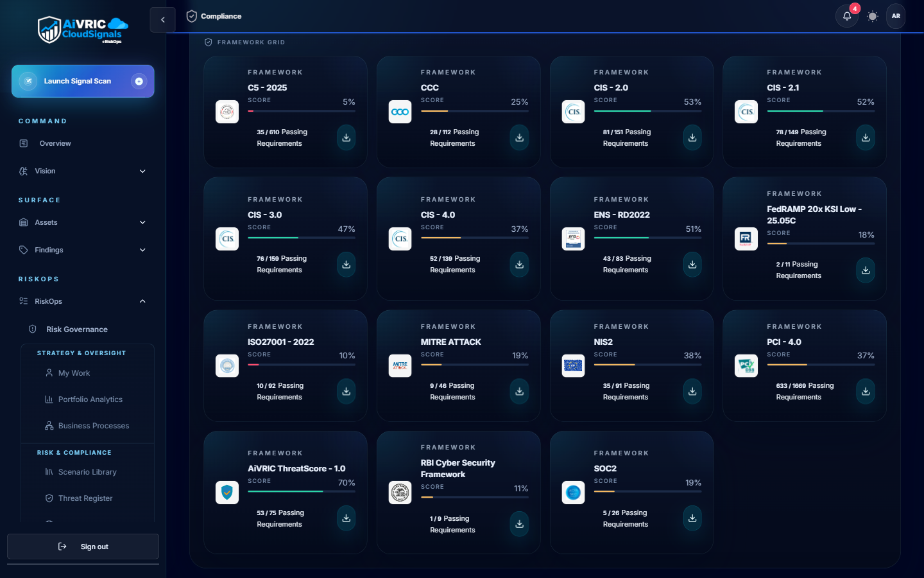Download the SOC2 framework report
The image size is (924, 578).
pos(692,518)
